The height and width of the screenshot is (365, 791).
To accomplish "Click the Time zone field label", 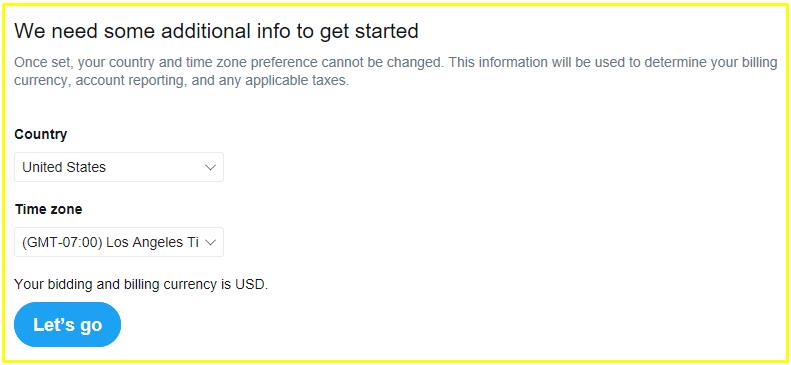I will (x=48, y=209).
